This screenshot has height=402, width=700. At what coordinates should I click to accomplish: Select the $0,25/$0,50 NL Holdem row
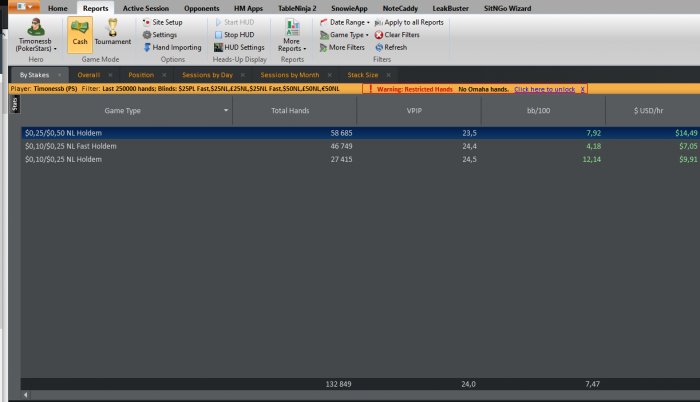pyautogui.click(x=360, y=133)
